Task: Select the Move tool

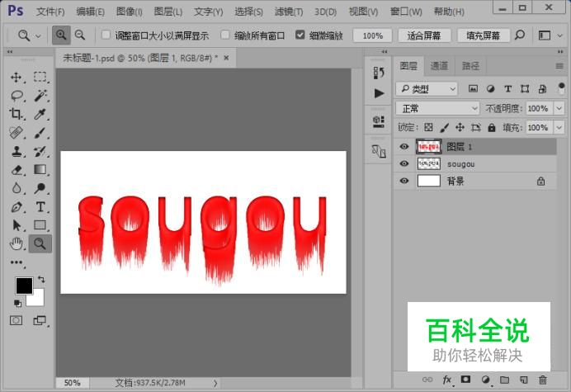Action: [x=16, y=78]
